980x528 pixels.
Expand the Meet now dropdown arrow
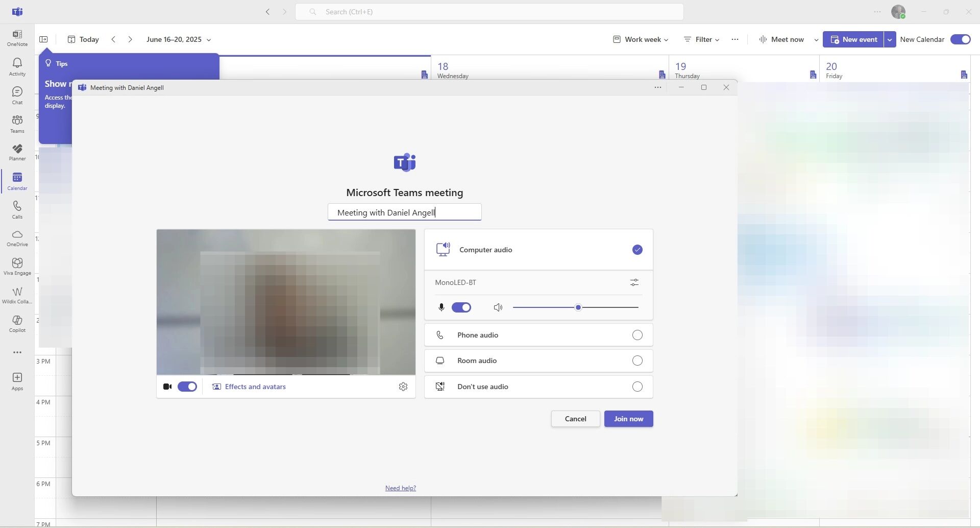click(x=816, y=39)
